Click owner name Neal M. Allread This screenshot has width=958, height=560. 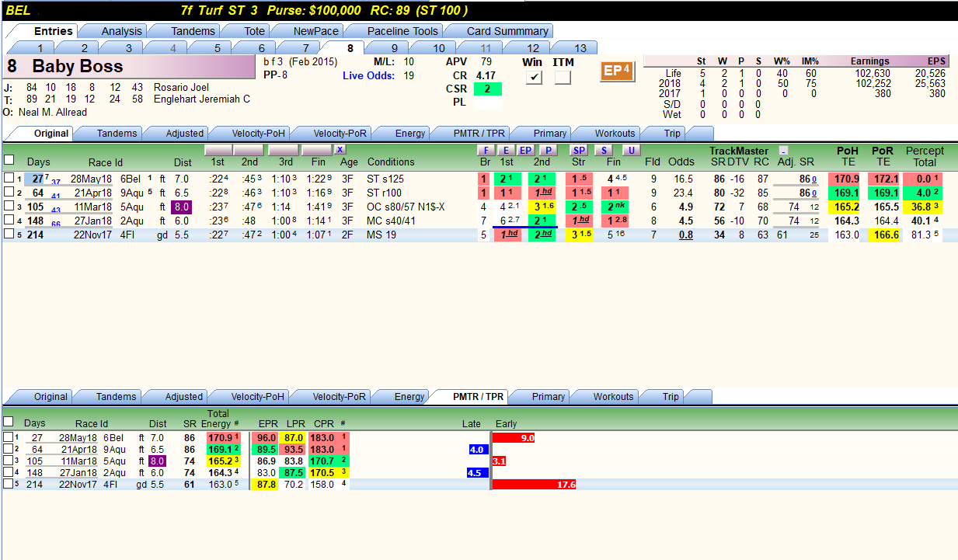[x=53, y=112]
